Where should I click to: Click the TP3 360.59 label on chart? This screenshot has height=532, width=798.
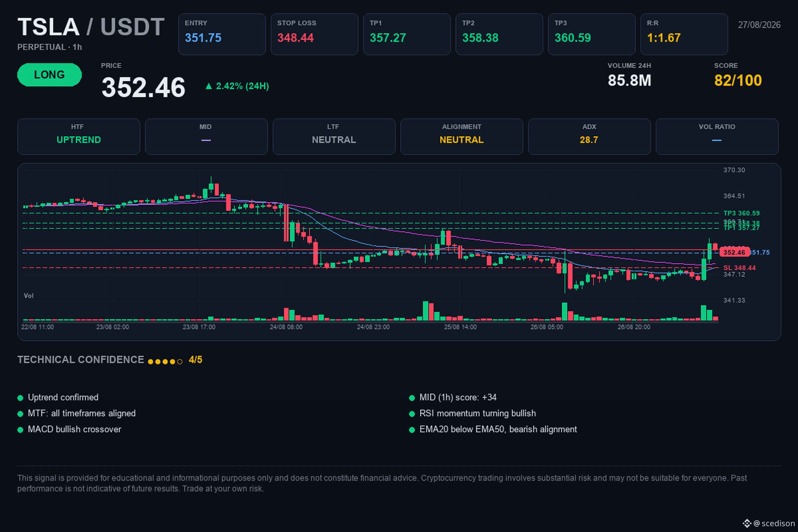741,213
